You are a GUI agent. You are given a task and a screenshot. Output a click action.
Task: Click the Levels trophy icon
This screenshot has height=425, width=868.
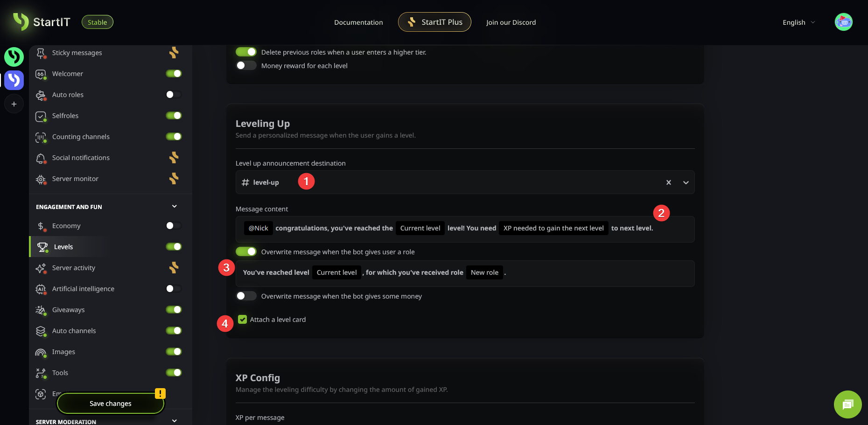coord(42,247)
